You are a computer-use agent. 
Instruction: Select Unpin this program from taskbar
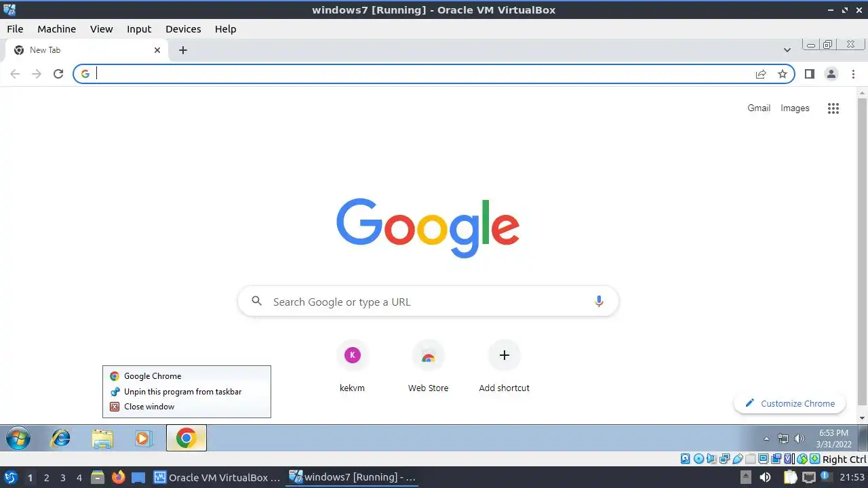pos(186,392)
